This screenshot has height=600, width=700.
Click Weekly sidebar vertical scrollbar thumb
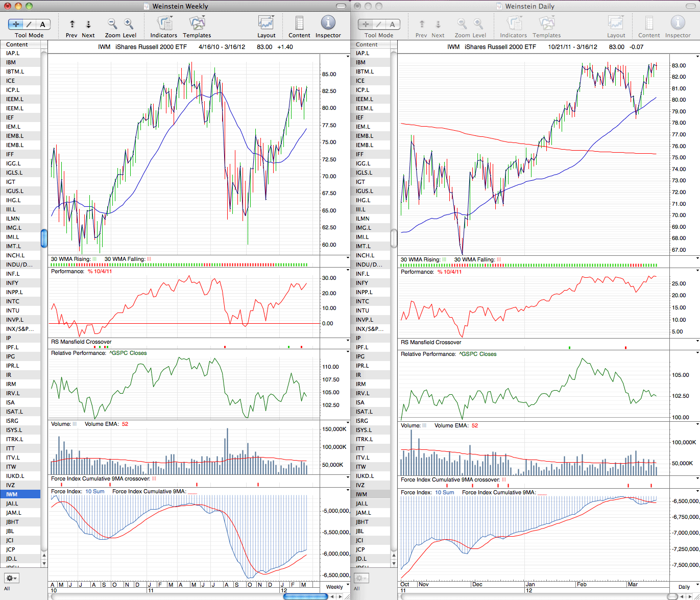(44, 238)
